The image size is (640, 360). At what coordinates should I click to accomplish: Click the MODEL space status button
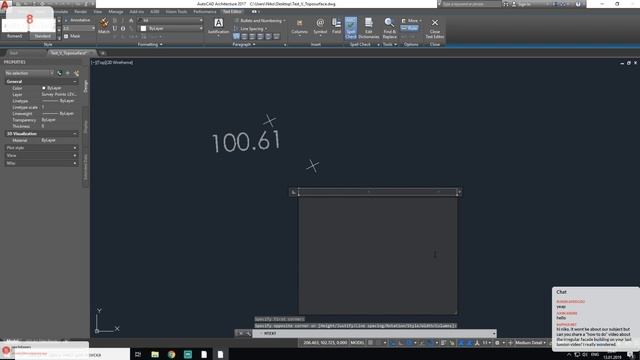point(357,343)
